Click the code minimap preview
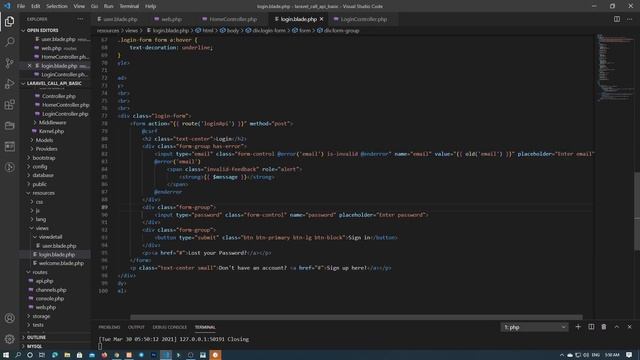 point(615,69)
